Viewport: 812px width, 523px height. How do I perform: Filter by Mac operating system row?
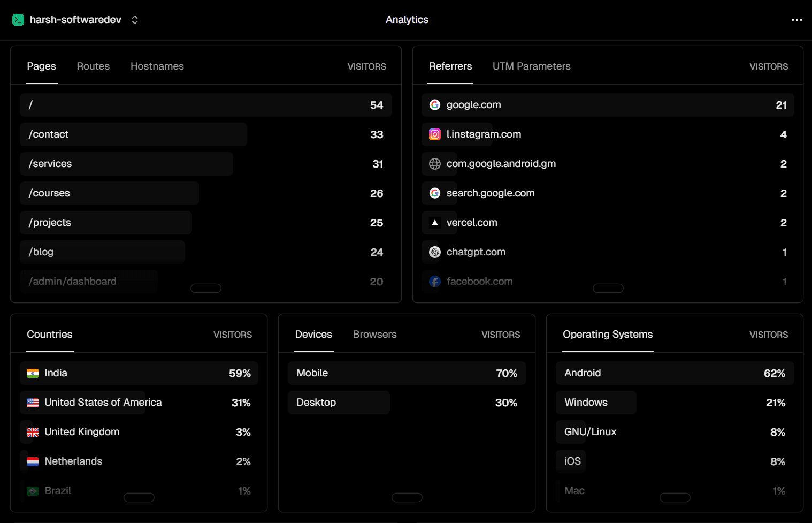pos(675,491)
